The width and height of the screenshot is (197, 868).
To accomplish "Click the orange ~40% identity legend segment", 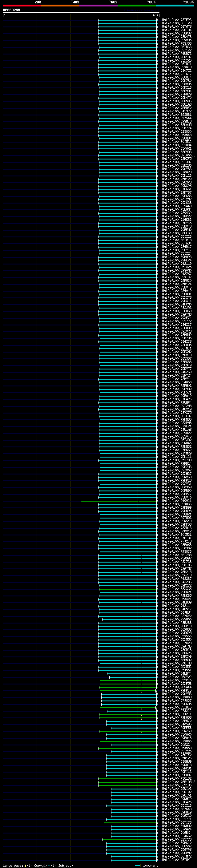I will click(x=60, y=6).
